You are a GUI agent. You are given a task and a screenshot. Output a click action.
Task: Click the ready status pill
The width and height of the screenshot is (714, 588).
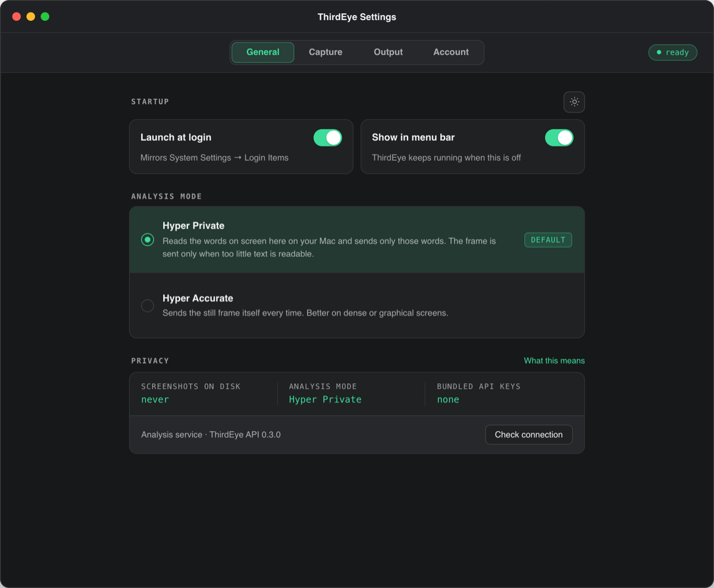pyautogui.click(x=673, y=52)
